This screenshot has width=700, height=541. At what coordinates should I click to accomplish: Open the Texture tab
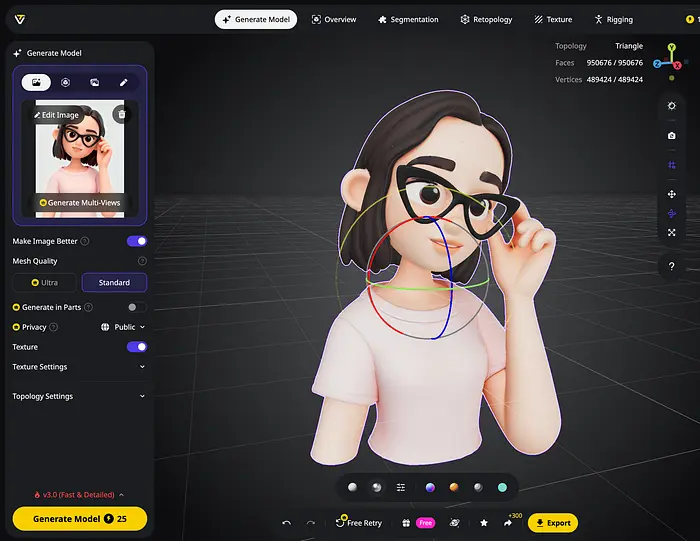click(x=553, y=19)
